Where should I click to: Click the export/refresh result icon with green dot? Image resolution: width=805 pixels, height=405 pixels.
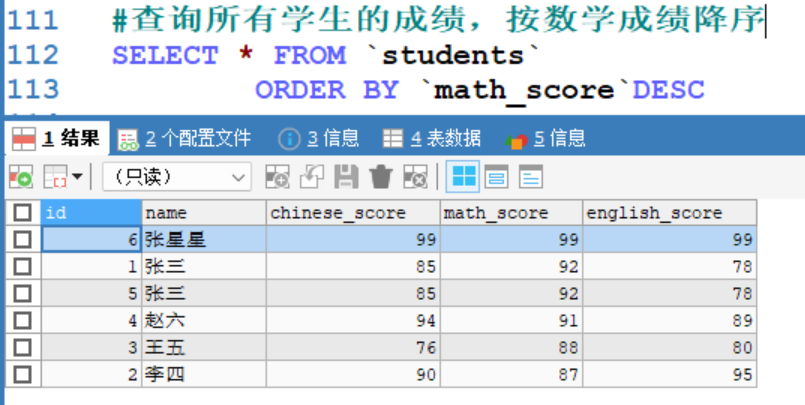pos(21,177)
